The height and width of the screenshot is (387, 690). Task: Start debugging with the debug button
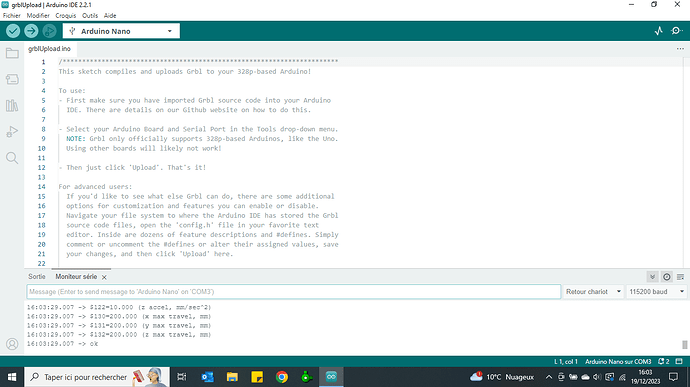[x=49, y=31]
